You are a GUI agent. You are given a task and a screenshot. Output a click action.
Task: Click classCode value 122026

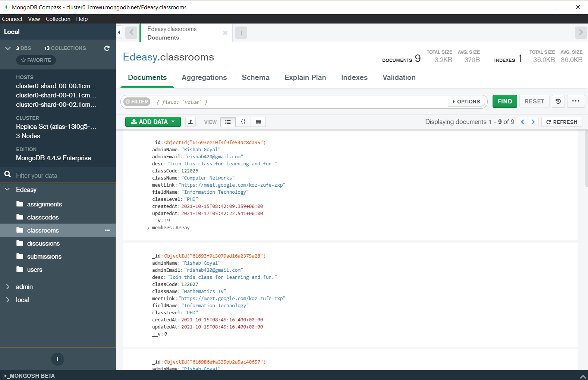(190, 171)
